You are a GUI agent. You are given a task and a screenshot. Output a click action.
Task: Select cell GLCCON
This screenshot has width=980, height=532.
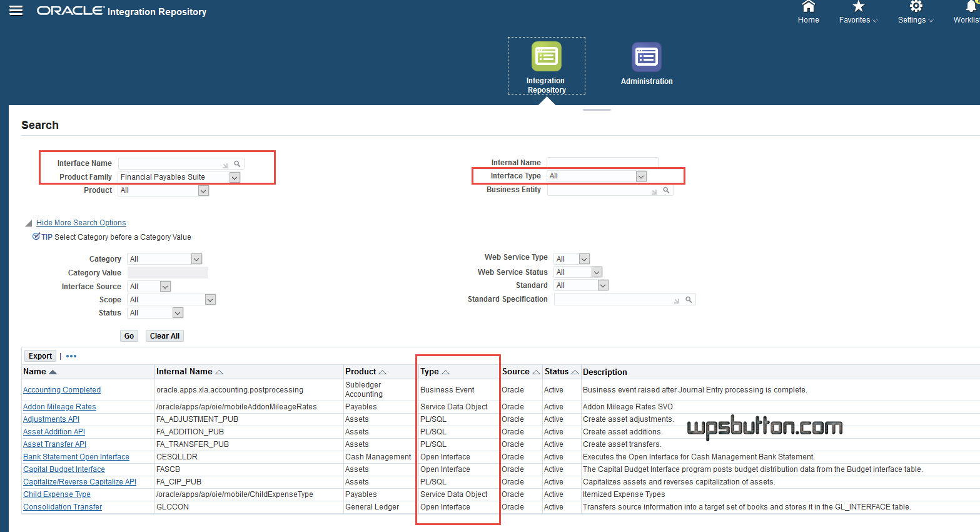tap(173, 507)
